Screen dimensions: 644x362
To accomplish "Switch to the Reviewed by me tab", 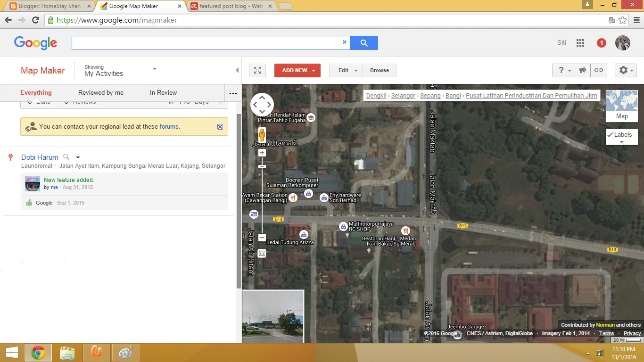I will tap(100, 92).
